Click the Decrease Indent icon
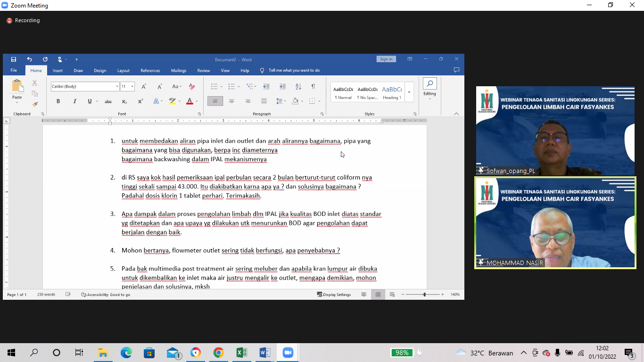Image resolution: width=644 pixels, height=362 pixels. pyautogui.click(x=266, y=87)
